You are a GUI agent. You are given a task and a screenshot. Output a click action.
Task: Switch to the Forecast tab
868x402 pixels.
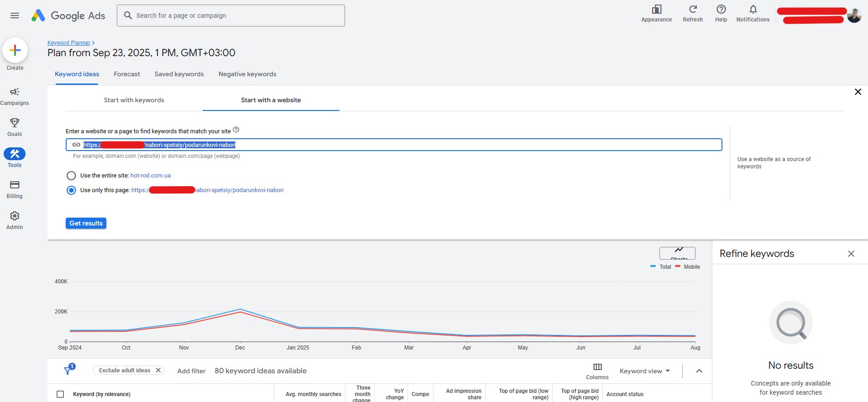click(x=127, y=74)
